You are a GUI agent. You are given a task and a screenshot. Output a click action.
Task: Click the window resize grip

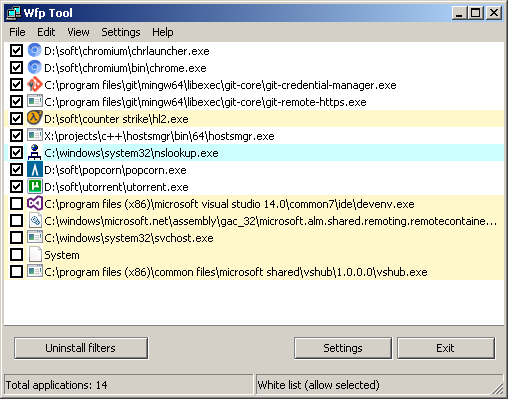pyautogui.click(x=498, y=388)
